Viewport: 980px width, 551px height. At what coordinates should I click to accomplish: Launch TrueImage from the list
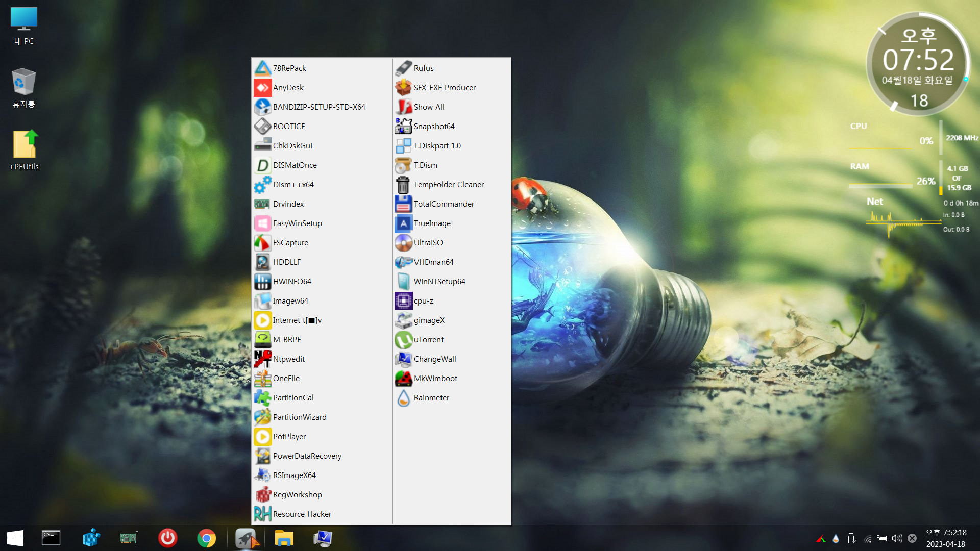pos(452,223)
